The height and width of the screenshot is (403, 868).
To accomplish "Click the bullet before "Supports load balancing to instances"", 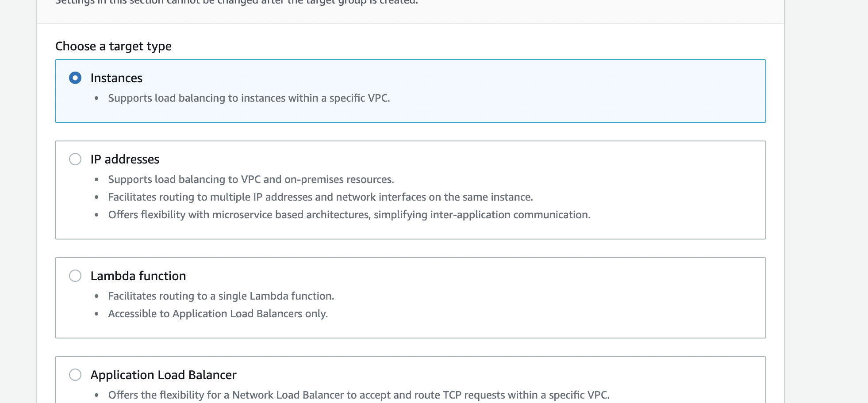I will 96,99.
